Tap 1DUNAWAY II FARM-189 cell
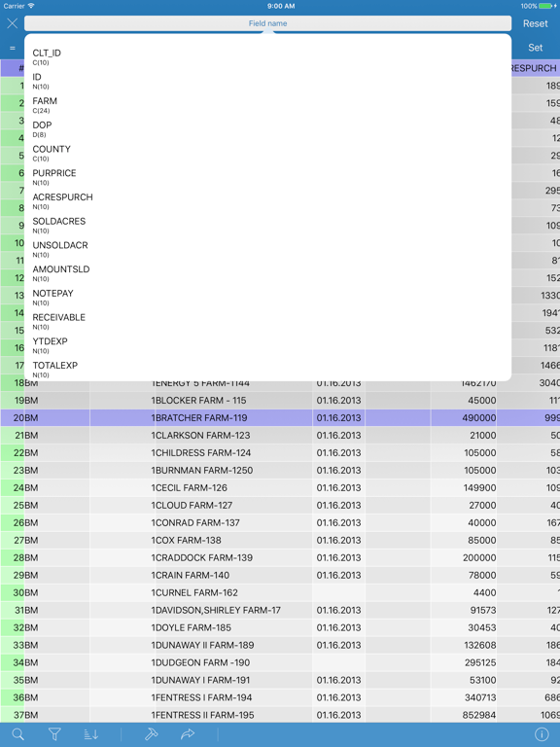The height and width of the screenshot is (747, 560). (231, 645)
